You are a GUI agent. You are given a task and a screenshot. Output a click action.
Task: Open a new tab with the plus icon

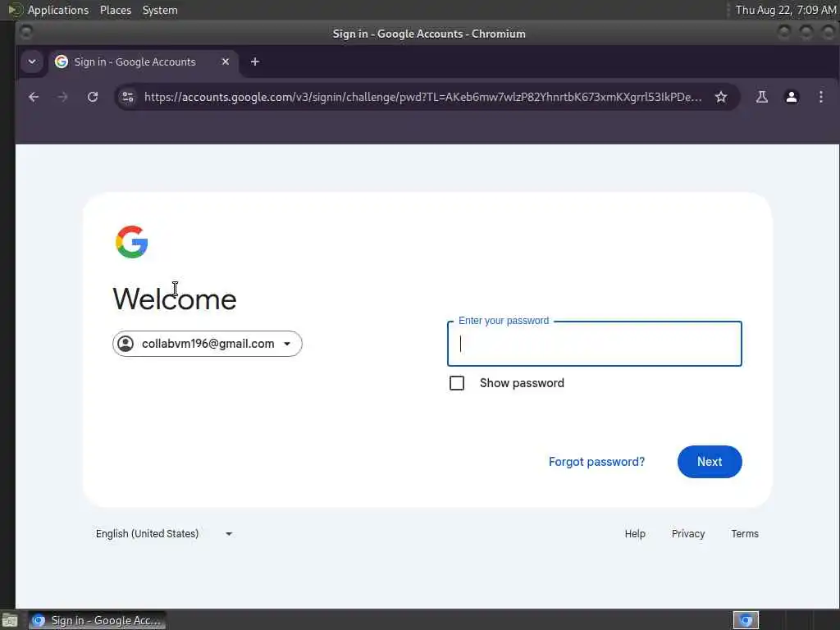tap(255, 62)
